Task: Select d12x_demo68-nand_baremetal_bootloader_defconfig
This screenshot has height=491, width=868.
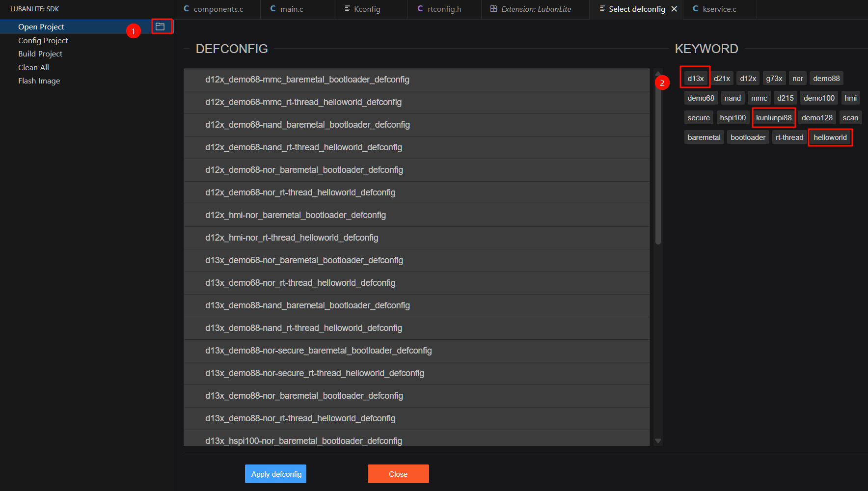Action: coord(417,125)
